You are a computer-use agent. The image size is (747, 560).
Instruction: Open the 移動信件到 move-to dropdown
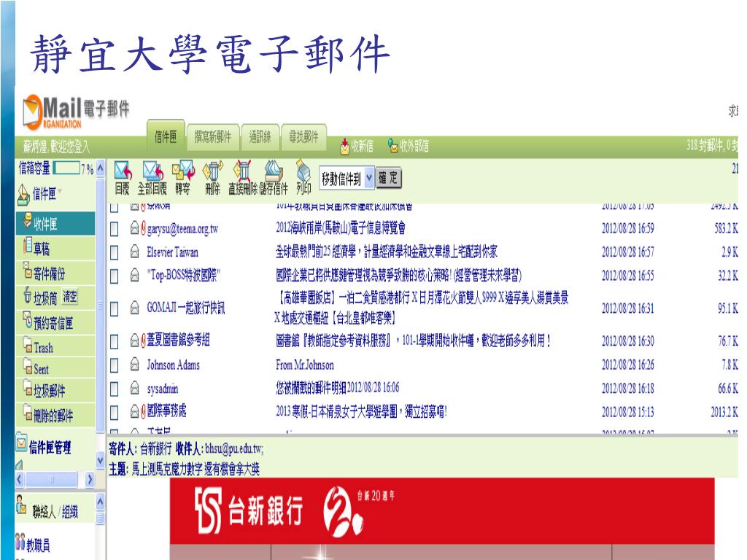click(347, 179)
